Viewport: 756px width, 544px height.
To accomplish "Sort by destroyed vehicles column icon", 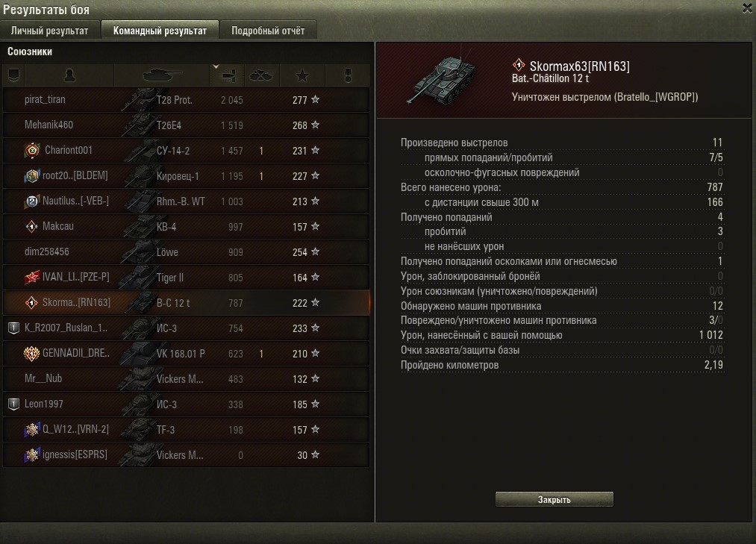I will [262, 75].
